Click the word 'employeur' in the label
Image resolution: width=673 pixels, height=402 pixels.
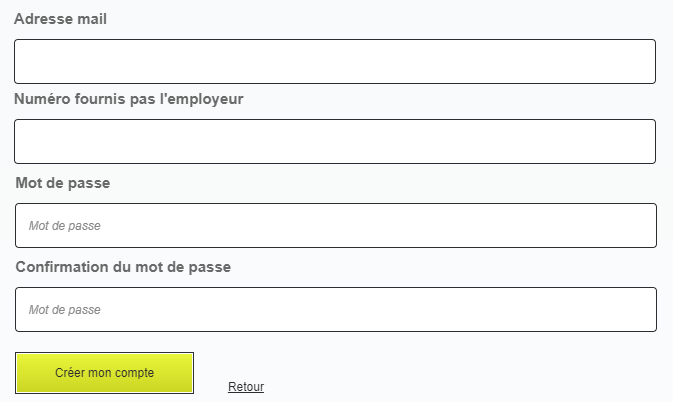coord(207,99)
